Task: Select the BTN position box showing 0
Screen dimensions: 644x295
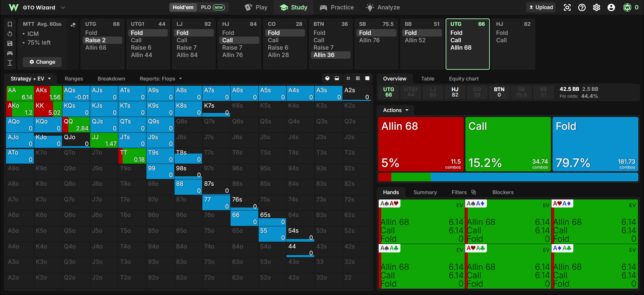Action: (499, 92)
